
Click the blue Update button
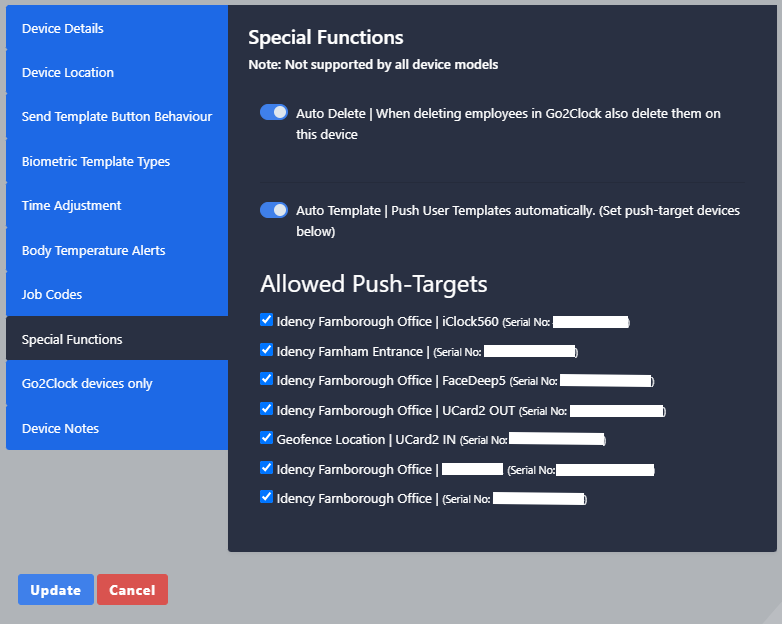coord(56,590)
